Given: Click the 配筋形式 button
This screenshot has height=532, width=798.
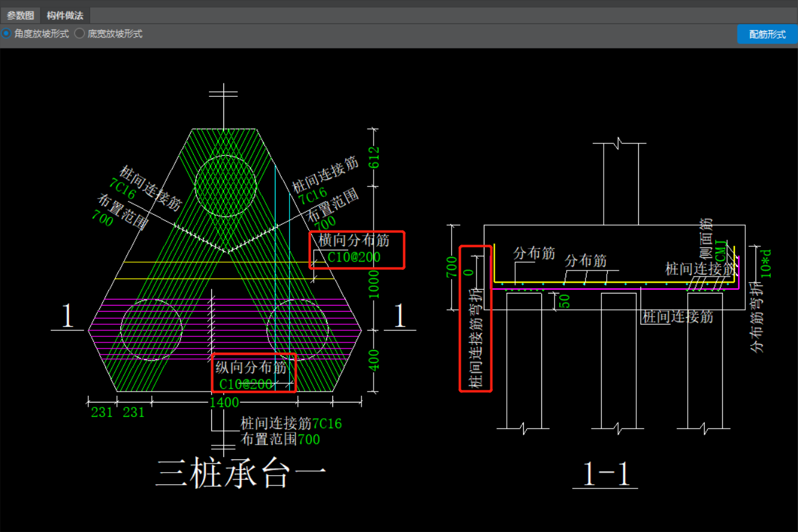Looking at the screenshot, I should [x=767, y=34].
